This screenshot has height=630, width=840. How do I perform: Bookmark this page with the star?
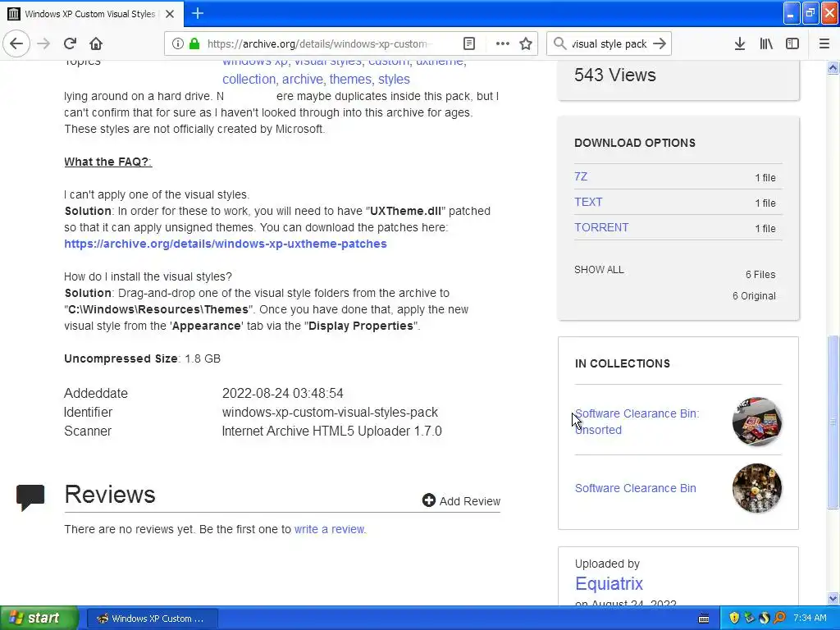click(x=526, y=44)
